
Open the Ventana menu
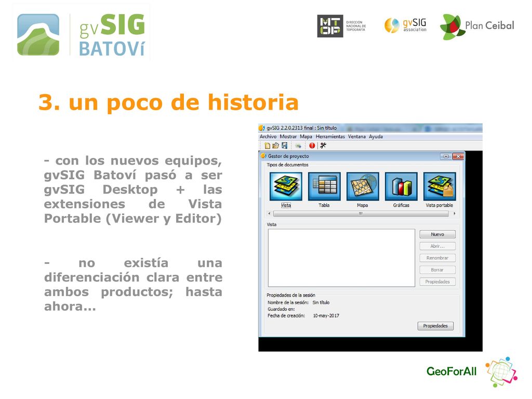[356, 137]
